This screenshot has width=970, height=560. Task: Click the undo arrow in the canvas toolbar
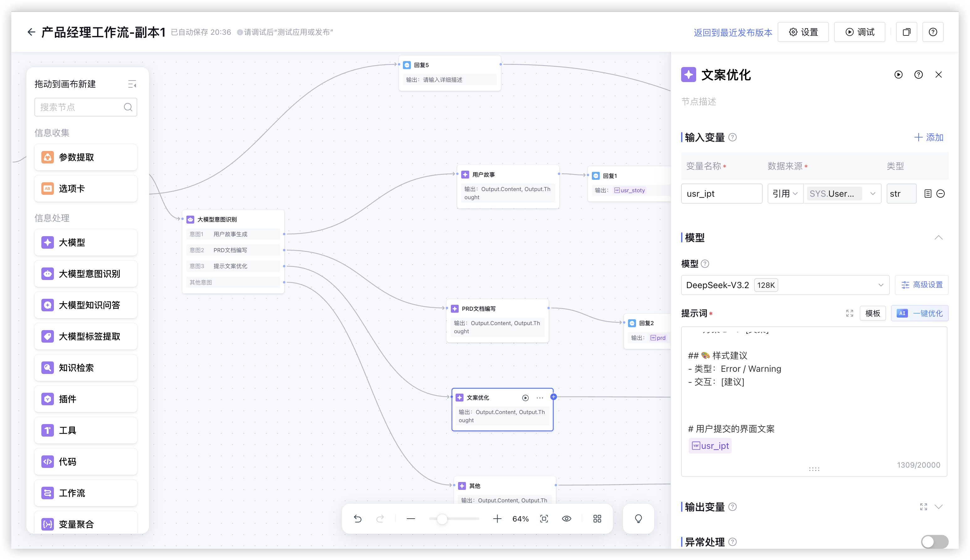click(357, 518)
